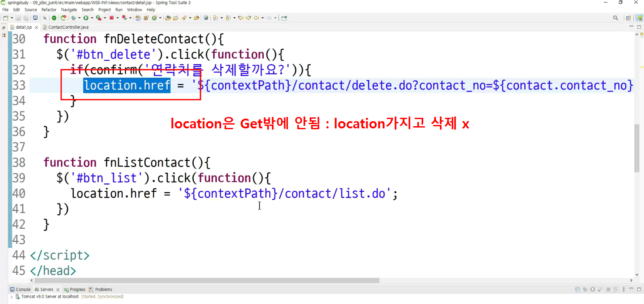The width and height of the screenshot is (644, 304).
Task: Click the magnifier Quick Access search icon
Action: (616, 18)
